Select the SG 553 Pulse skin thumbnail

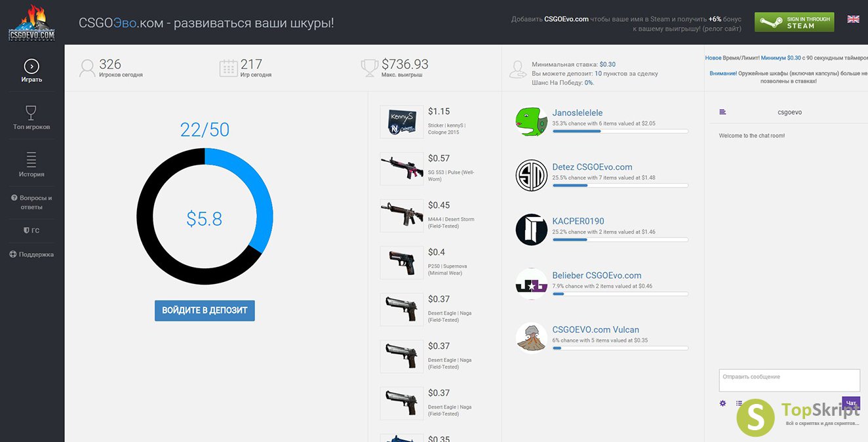(x=402, y=169)
